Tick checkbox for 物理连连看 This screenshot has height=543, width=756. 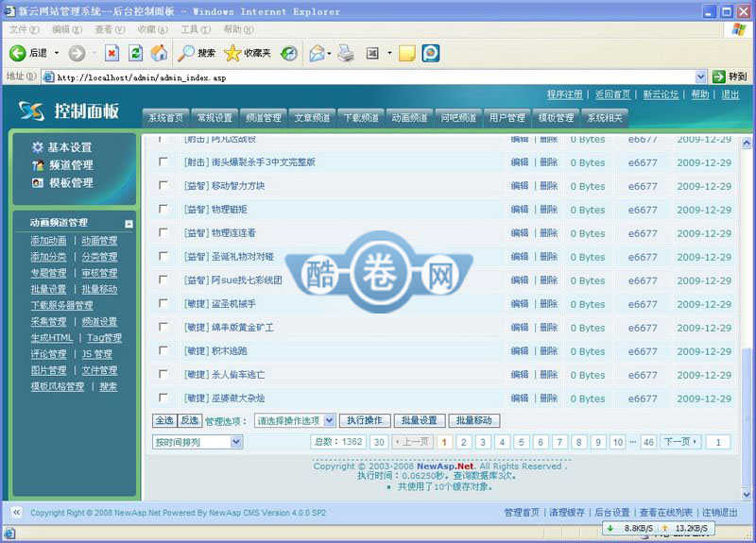163,232
